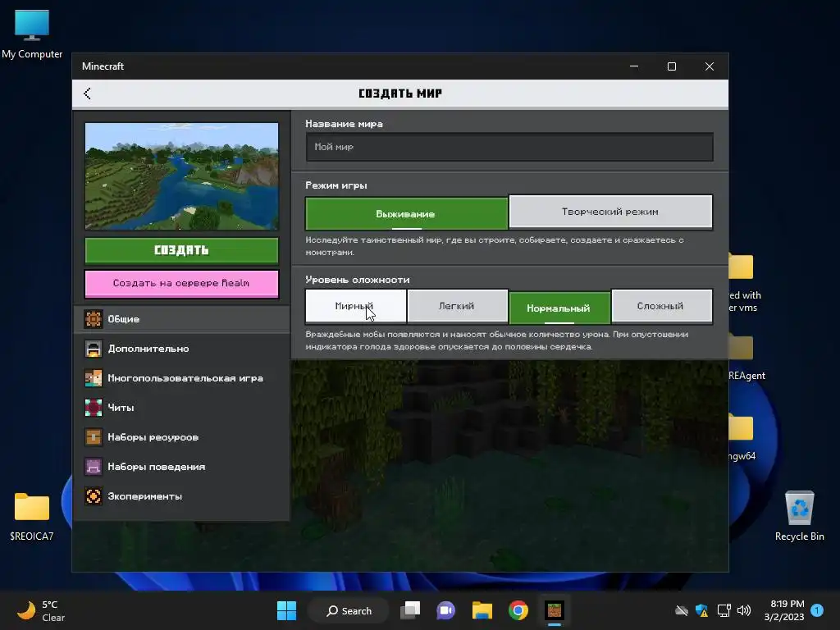The width and height of the screenshot is (840, 630).
Task: Open the Дополнительно settings section
Action: 181,349
